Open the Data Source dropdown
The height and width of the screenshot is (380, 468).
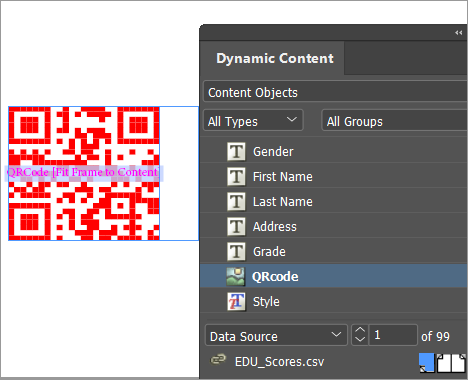pyautogui.click(x=276, y=335)
